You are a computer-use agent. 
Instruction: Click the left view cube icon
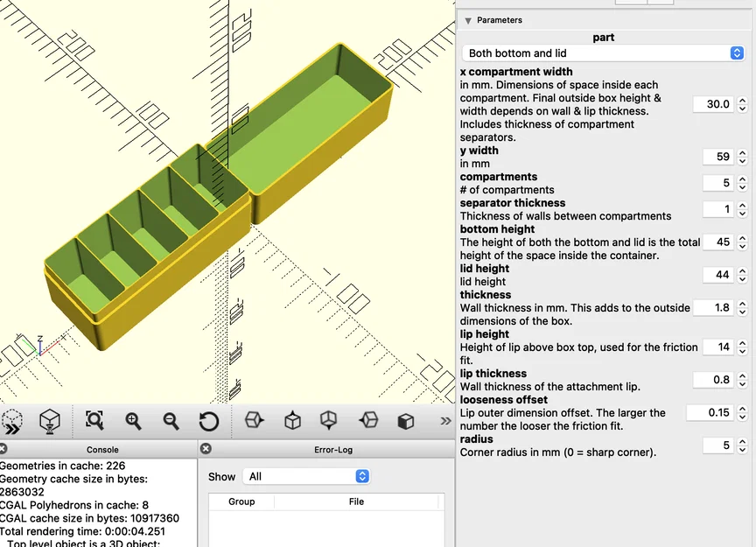coord(367,421)
